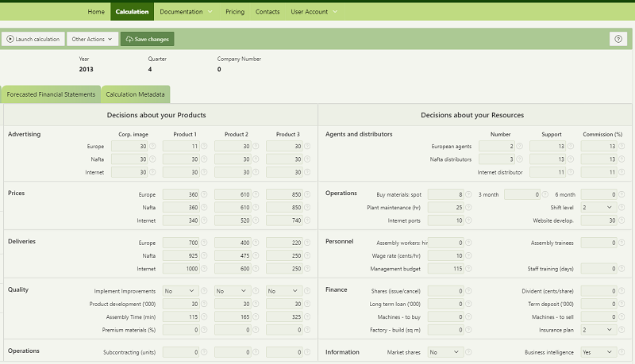Open the Contacts page

(267, 12)
